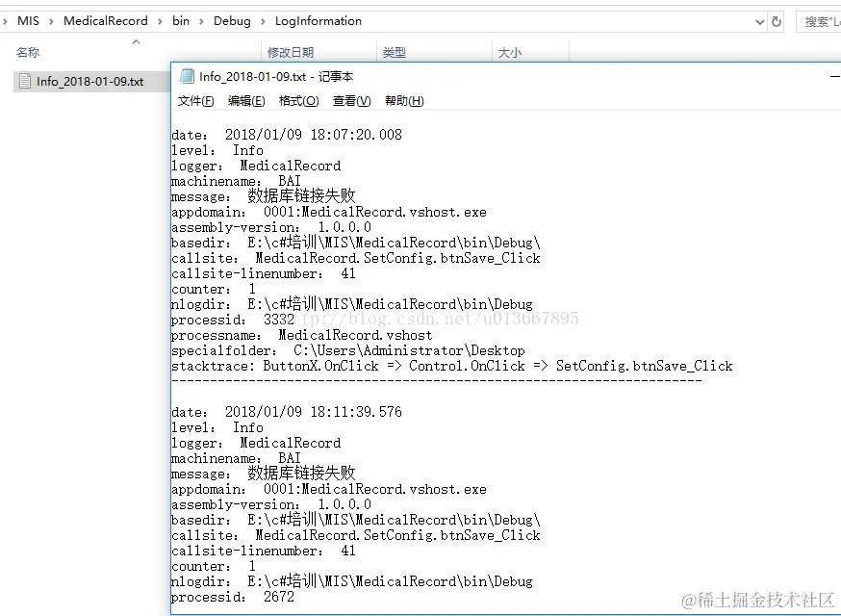The image size is (841, 616).
Task: Click LogInformation in the address path
Action: click(x=319, y=21)
